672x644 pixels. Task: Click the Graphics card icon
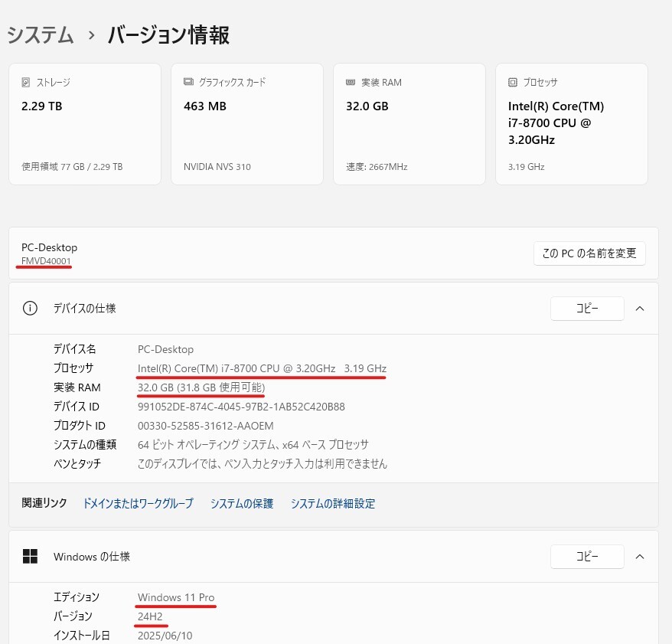click(x=188, y=82)
